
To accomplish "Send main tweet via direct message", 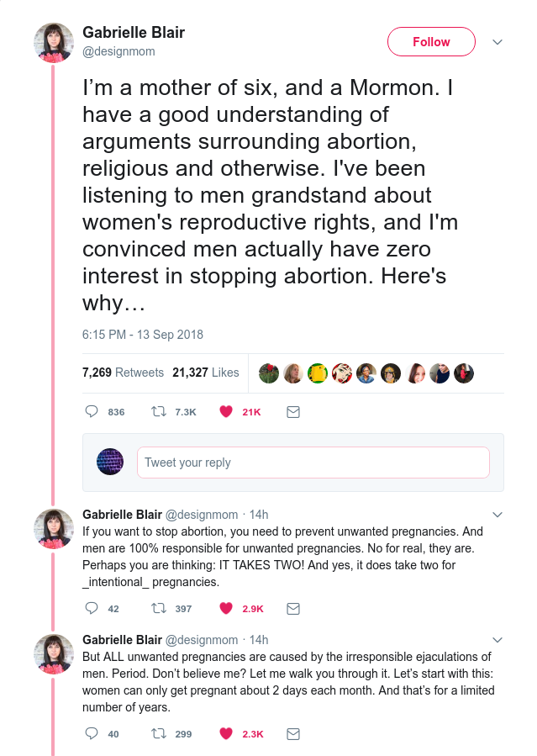I will [293, 412].
